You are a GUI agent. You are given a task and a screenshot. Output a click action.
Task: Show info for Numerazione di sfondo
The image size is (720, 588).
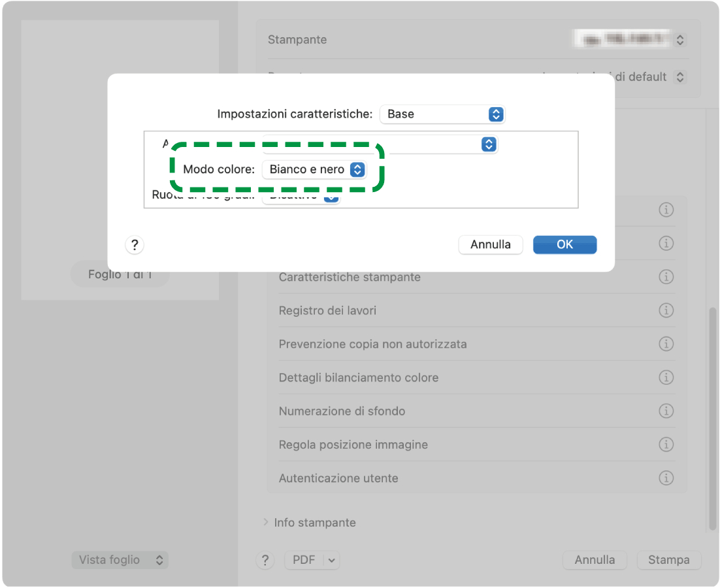666,411
